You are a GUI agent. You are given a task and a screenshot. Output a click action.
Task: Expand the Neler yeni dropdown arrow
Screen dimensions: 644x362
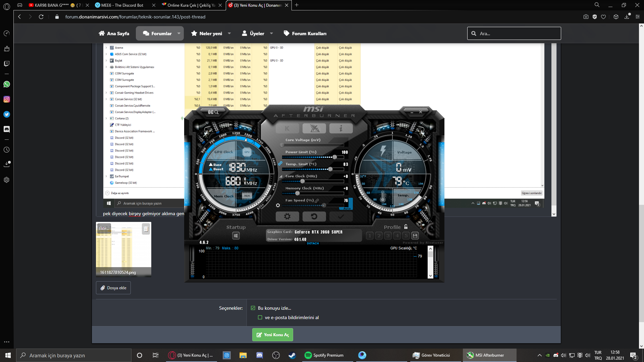(229, 34)
